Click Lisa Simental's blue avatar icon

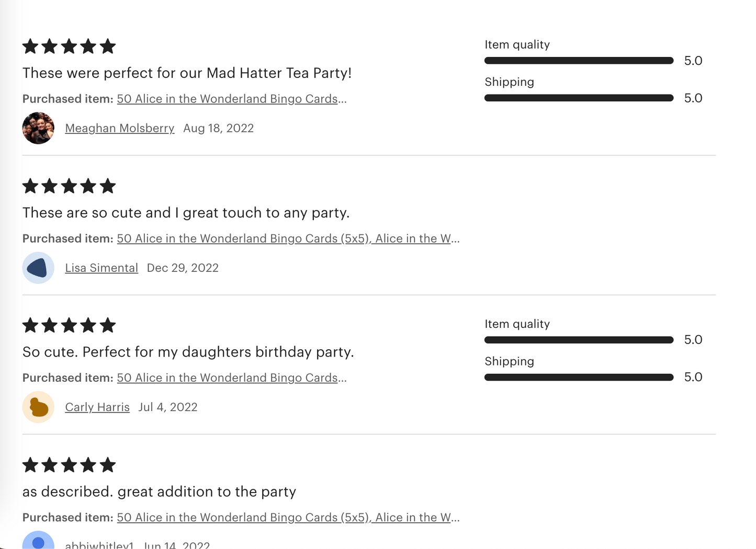coord(38,268)
